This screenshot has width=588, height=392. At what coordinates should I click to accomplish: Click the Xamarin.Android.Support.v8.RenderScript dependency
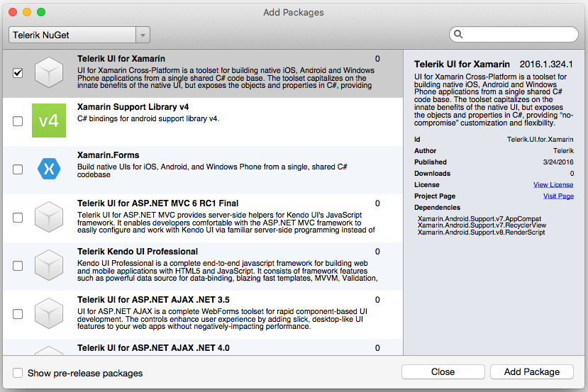pyautogui.click(x=481, y=233)
